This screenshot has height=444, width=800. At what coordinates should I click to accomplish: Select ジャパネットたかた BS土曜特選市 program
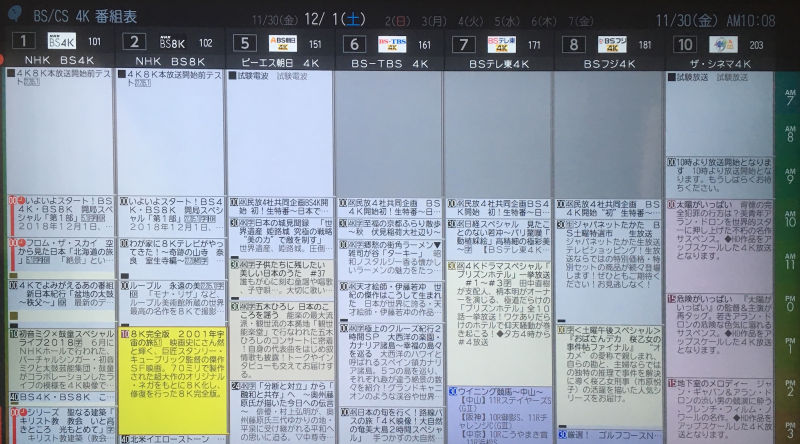[x=609, y=270]
